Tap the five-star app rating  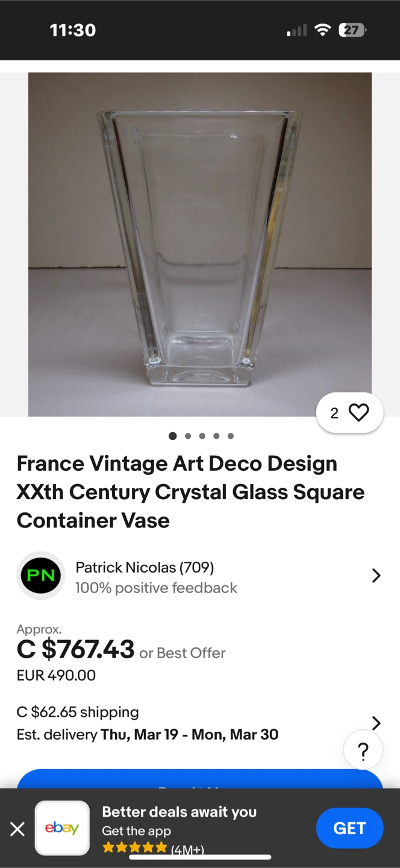pyautogui.click(x=134, y=848)
